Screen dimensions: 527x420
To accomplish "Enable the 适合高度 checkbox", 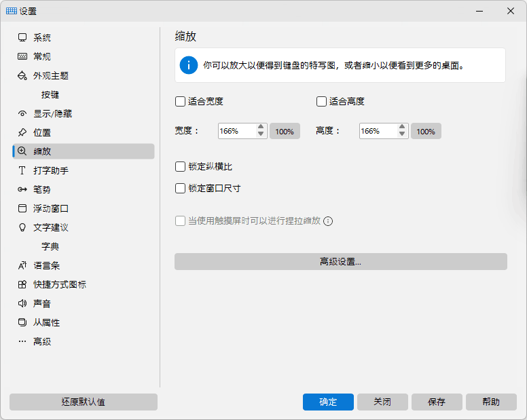I will coord(321,101).
